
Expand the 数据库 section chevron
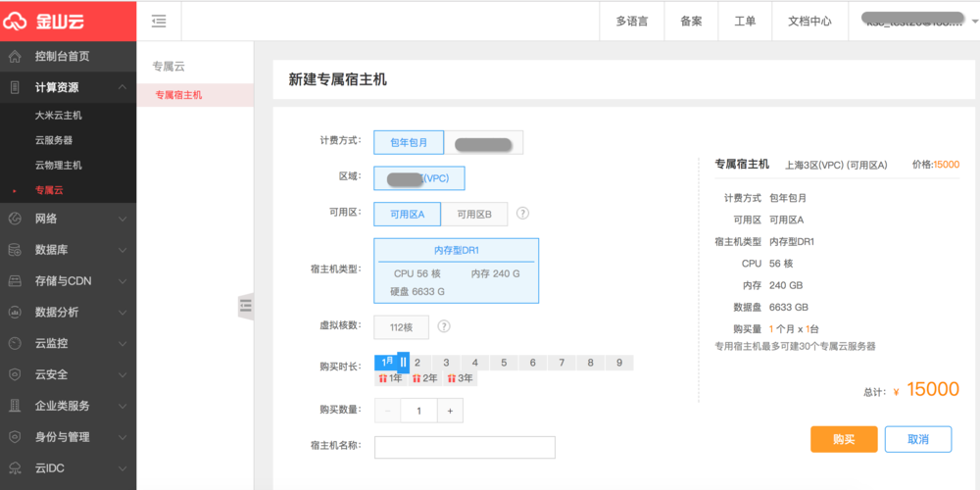pyautogui.click(x=122, y=250)
